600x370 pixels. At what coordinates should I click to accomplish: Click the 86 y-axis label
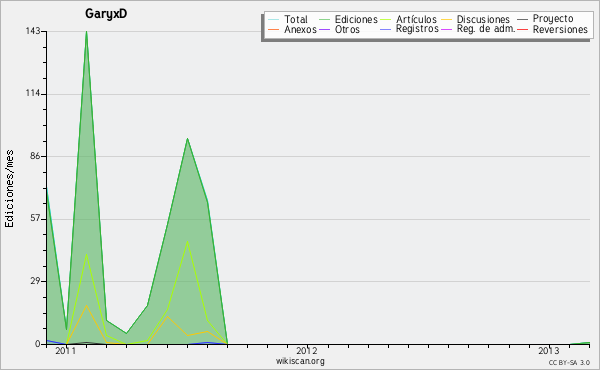tap(35, 156)
